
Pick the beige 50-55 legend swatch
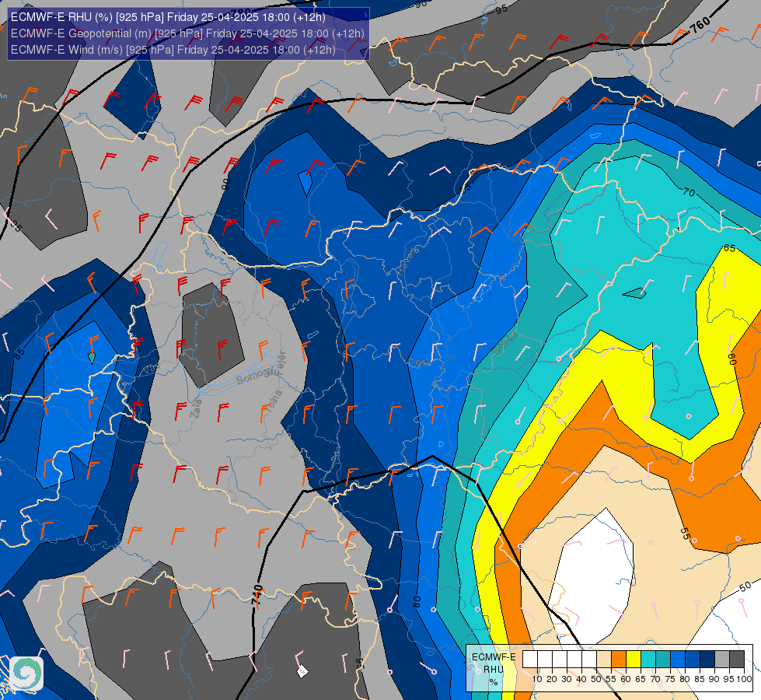(x=604, y=660)
